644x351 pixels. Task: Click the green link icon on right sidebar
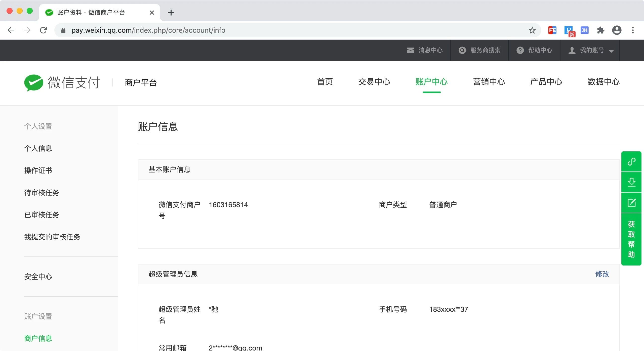pyautogui.click(x=631, y=161)
